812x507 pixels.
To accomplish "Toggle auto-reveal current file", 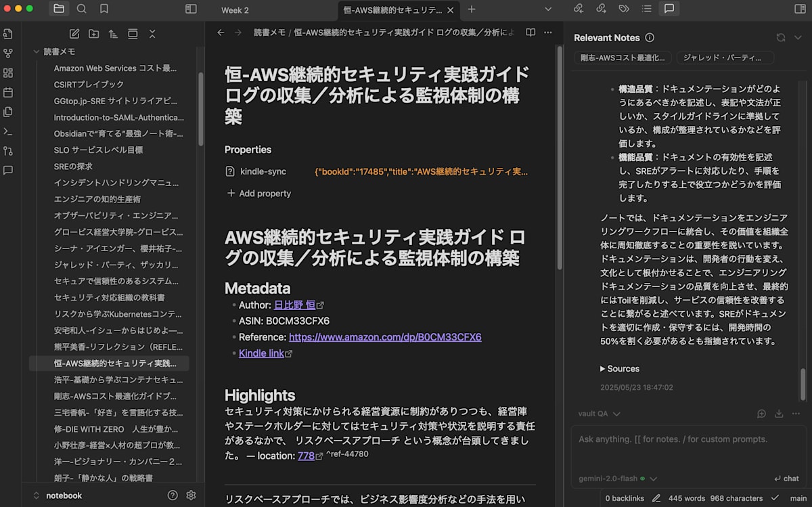I will [x=133, y=34].
